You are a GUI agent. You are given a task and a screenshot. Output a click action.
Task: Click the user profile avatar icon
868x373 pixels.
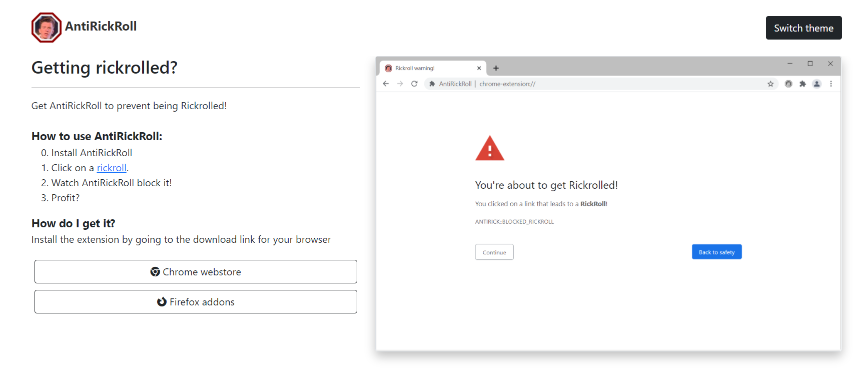[816, 84]
